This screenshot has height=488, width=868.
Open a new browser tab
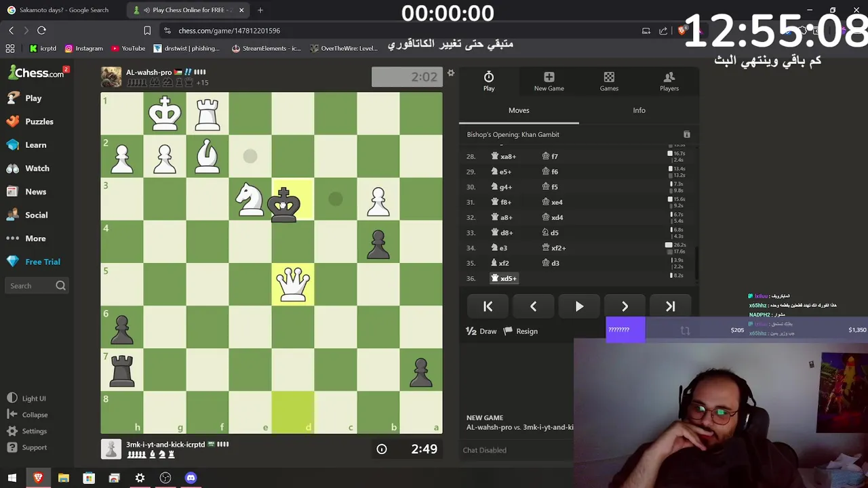pyautogui.click(x=260, y=10)
